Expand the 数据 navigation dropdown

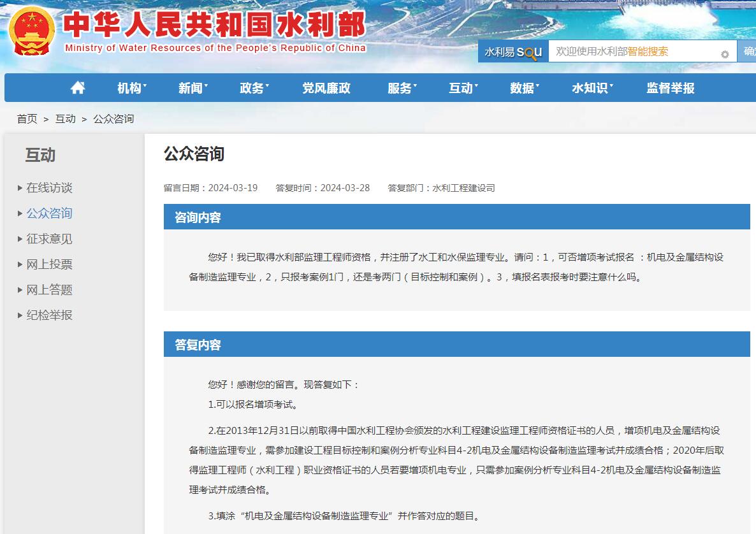tap(524, 88)
